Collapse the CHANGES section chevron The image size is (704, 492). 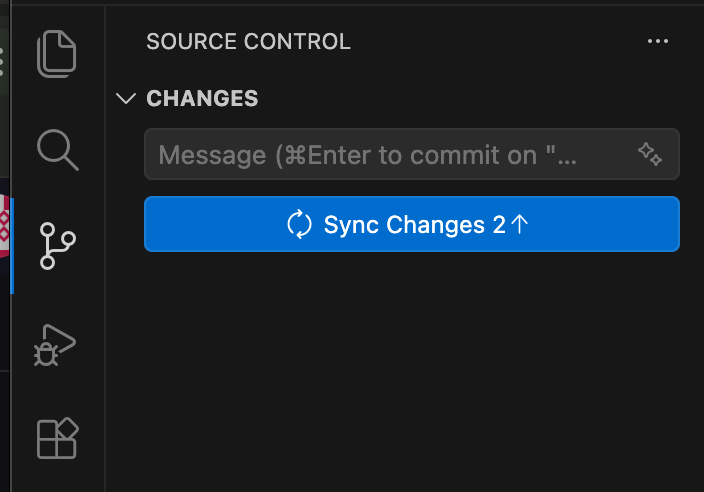tap(126, 98)
